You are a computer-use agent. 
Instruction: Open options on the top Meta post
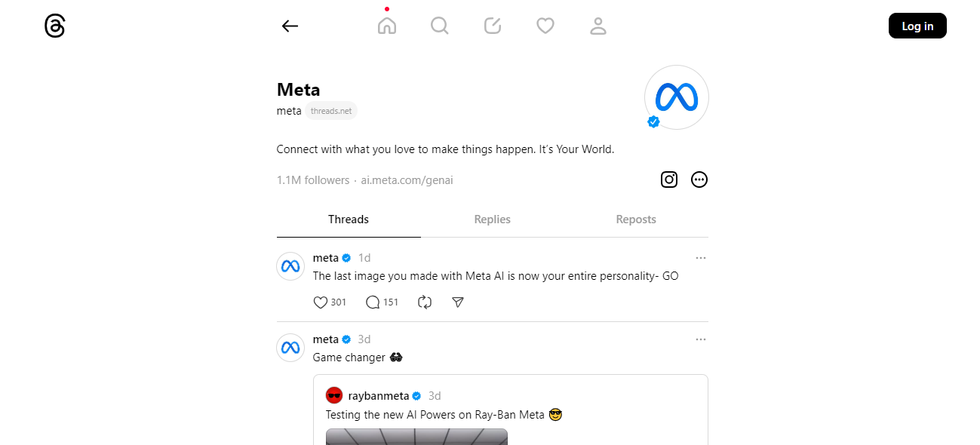(x=700, y=257)
